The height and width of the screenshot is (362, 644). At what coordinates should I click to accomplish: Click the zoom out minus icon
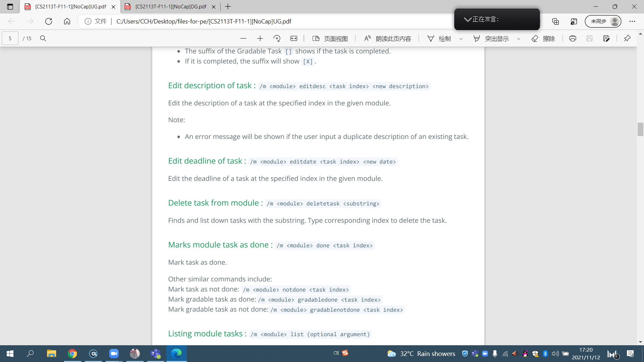click(x=243, y=39)
